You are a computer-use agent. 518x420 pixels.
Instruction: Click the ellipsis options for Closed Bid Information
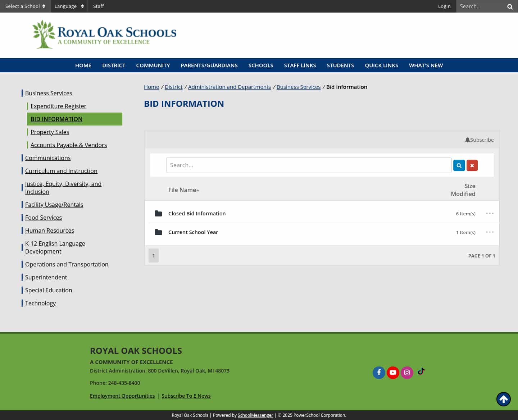pyautogui.click(x=490, y=213)
